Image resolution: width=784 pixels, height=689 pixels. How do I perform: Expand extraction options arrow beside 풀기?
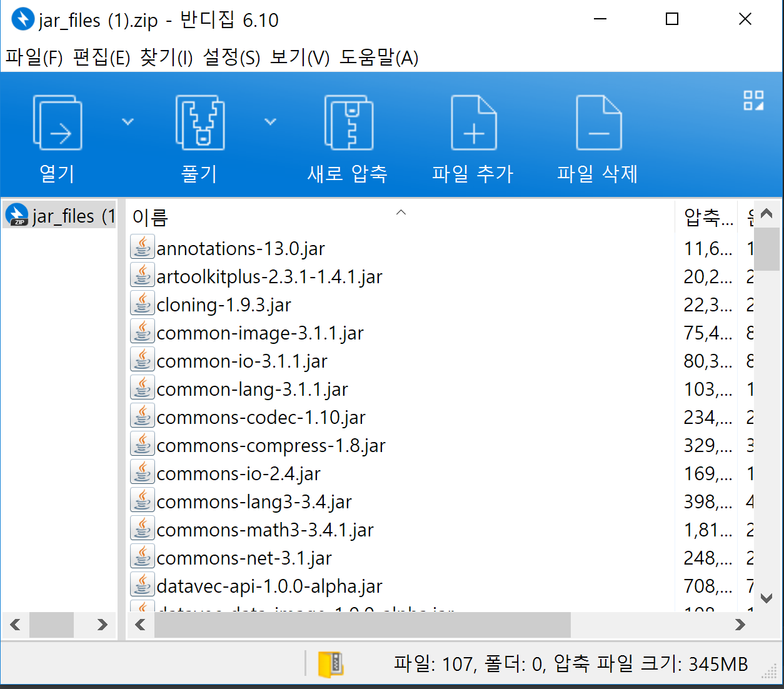[x=269, y=122]
